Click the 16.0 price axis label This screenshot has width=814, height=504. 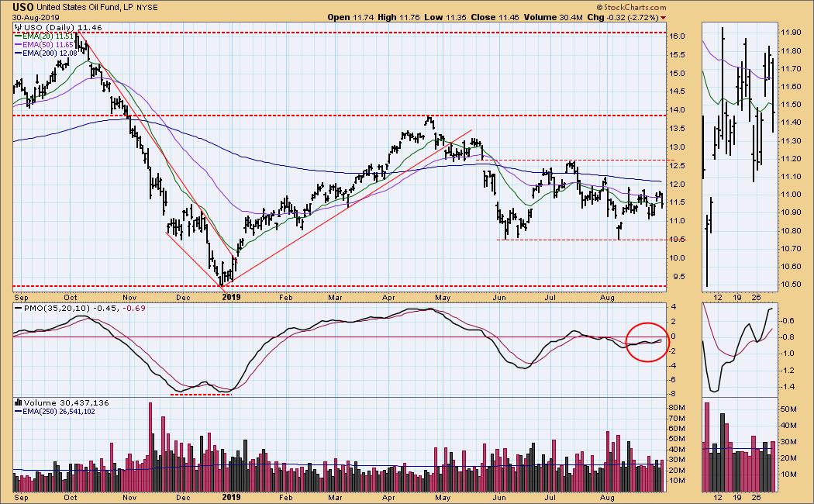(x=678, y=36)
